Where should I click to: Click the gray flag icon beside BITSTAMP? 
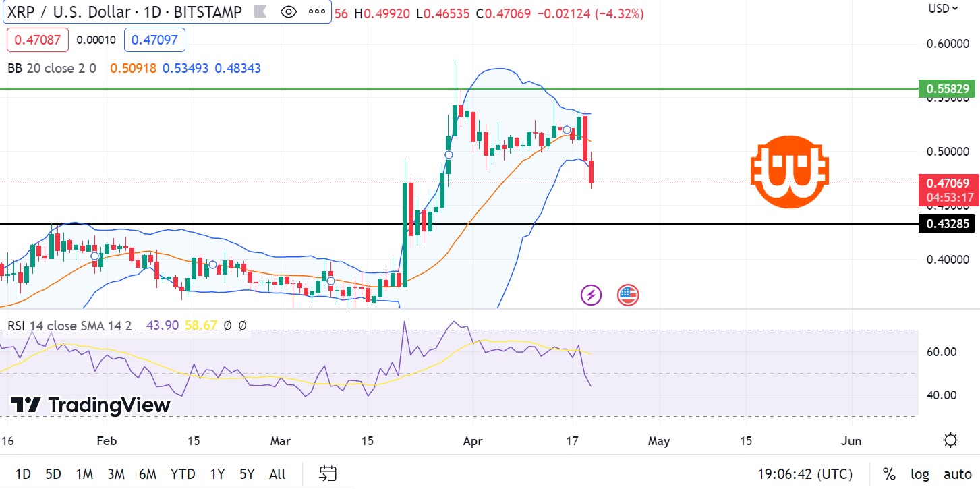coord(260,12)
